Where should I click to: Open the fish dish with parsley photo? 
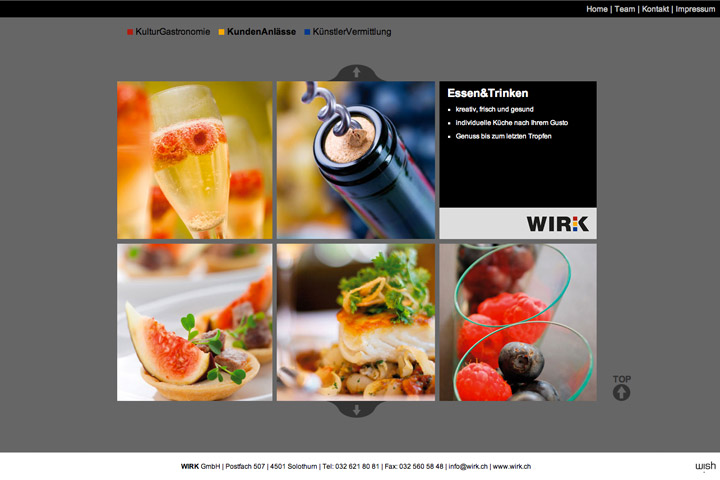356,322
